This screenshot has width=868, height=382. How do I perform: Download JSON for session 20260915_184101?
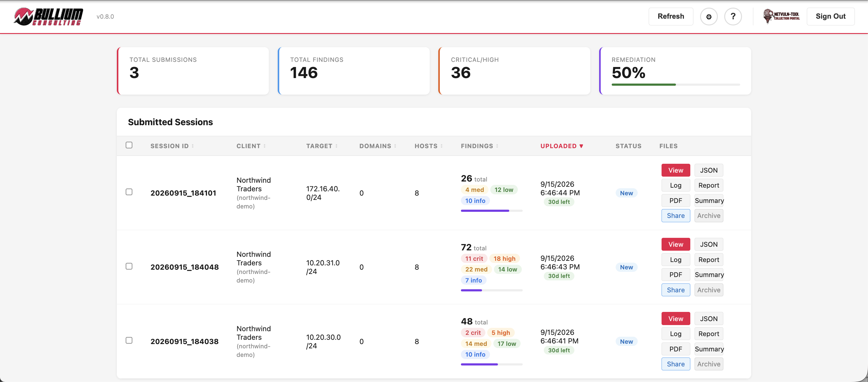pos(709,170)
